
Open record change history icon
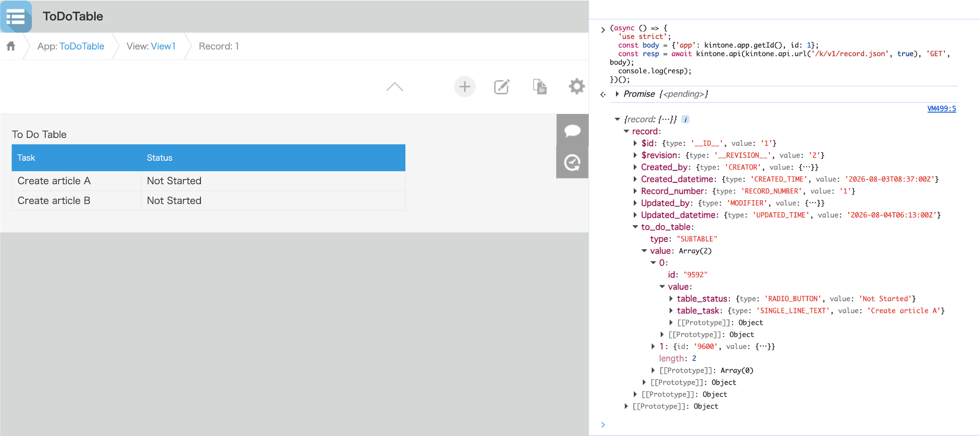coord(572,163)
